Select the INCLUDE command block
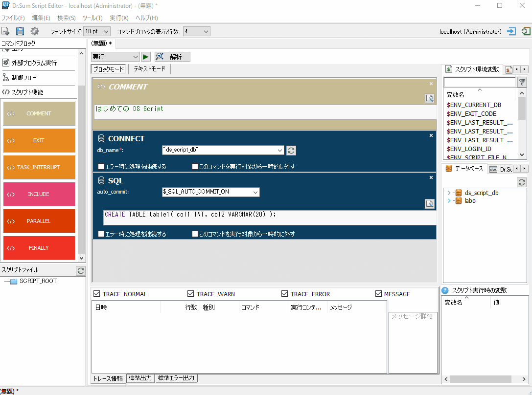This screenshot has width=532, height=395. [39, 194]
